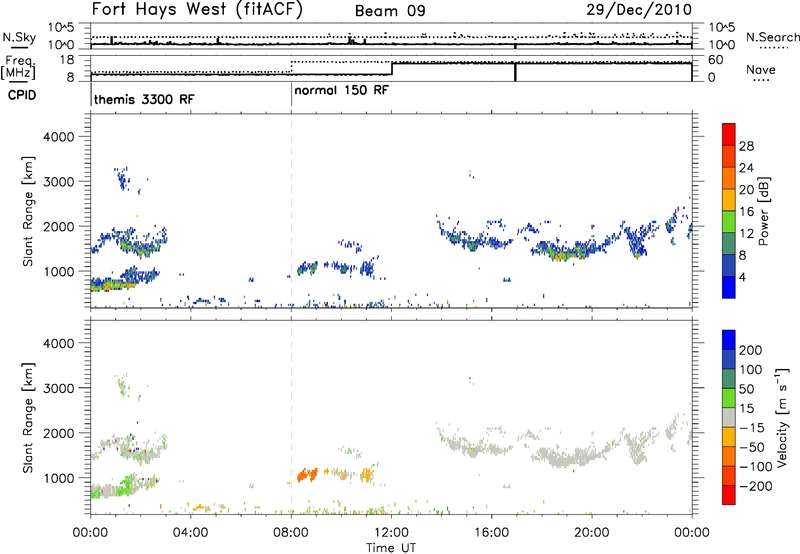The image size is (800, 554).
Task: Click the "Slant Range [km]" label of the power panel
Action: [x=28, y=211]
